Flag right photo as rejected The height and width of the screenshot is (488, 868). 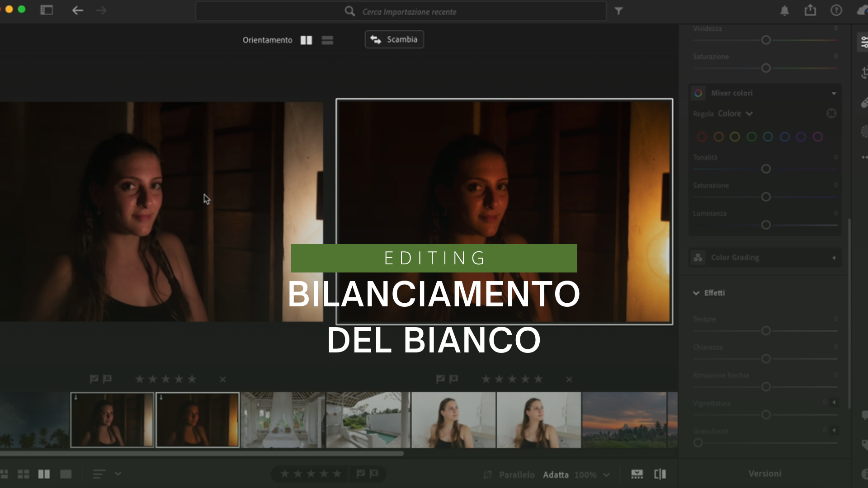coord(453,379)
